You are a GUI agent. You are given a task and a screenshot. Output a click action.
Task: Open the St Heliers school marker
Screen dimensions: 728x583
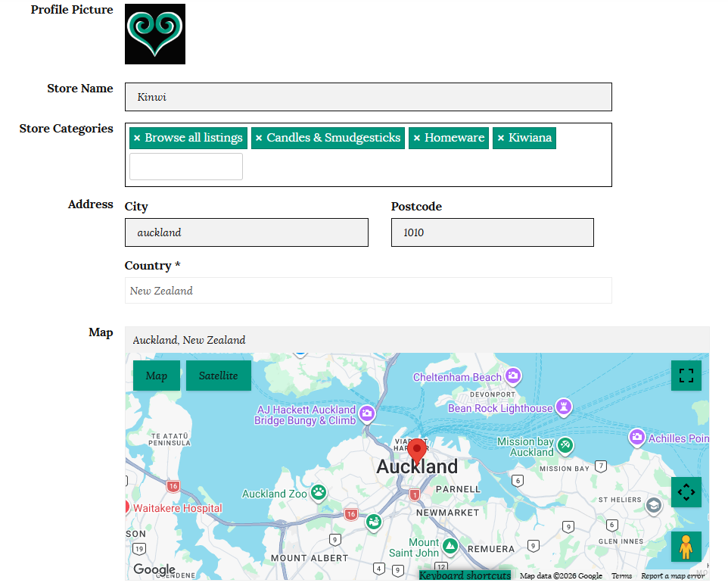(x=654, y=506)
